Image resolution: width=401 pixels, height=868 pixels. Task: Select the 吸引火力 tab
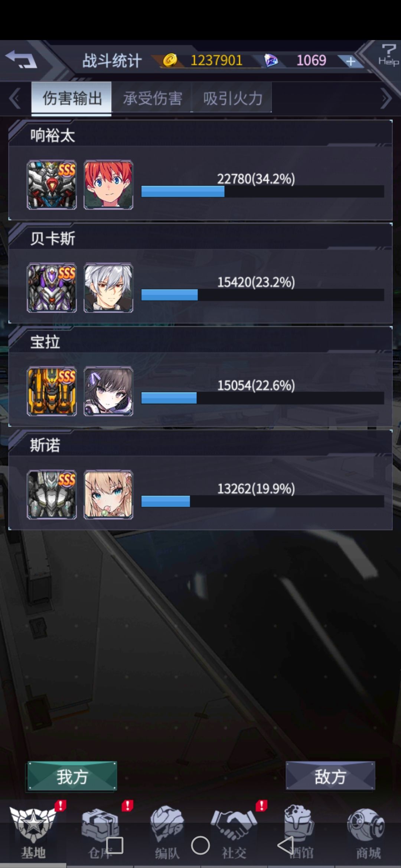click(x=232, y=98)
